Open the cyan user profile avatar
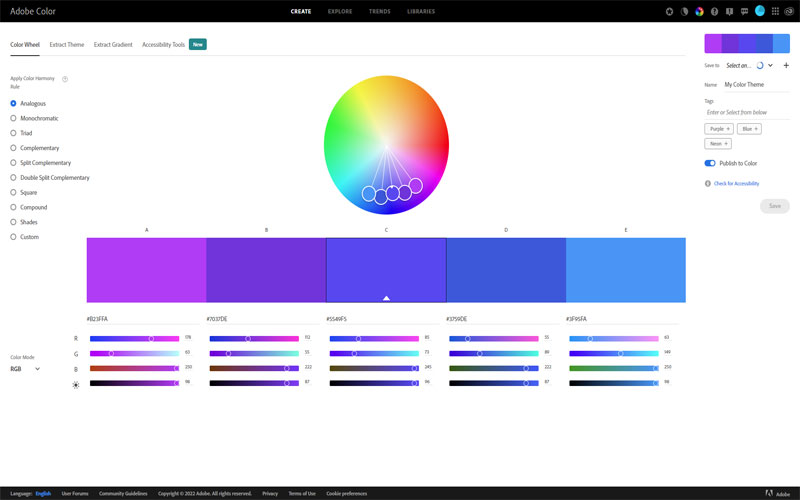 [760, 11]
